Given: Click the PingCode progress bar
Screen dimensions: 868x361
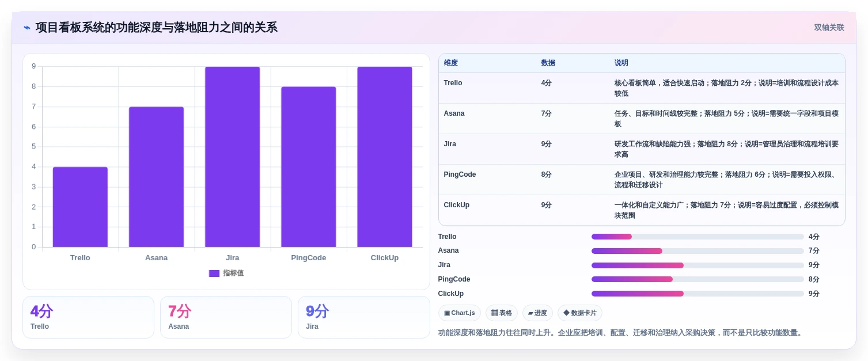Looking at the screenshot, I should tap(698, 279).
